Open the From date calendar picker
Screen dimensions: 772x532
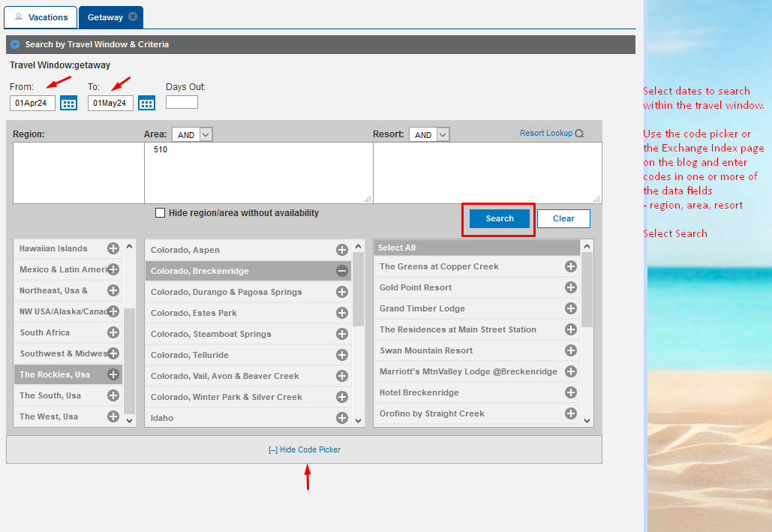click(68, 104)
